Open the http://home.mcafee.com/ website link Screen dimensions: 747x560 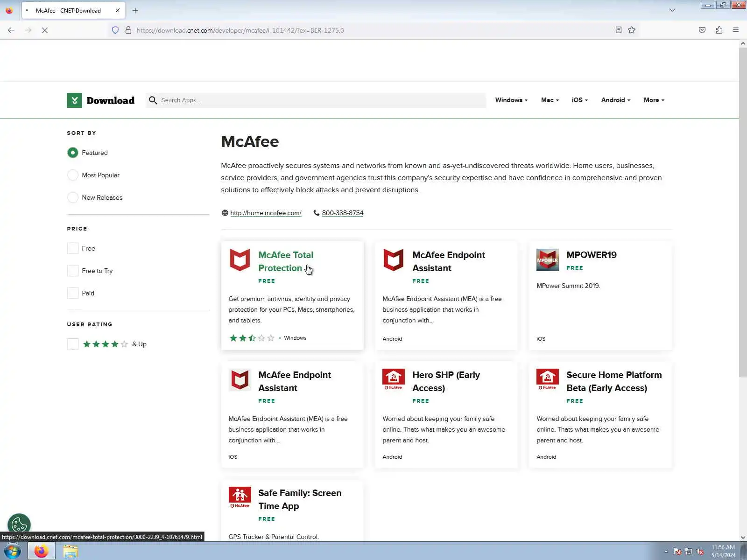tap(266, 213)
